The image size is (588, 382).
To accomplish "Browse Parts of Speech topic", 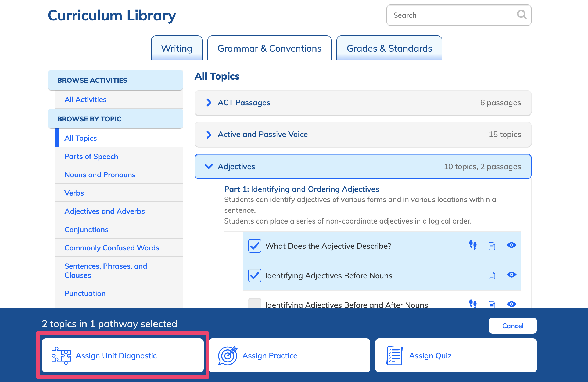I will coord(119,156).
